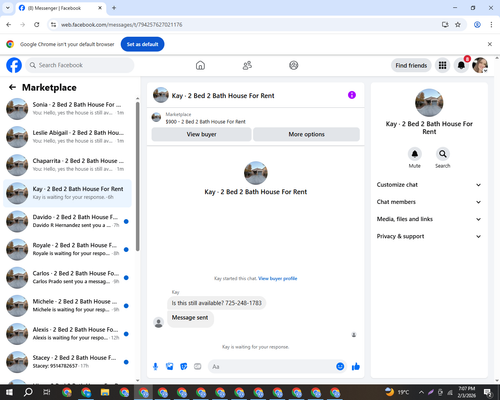Open Royale's unread conversation

click(x=67, y=249)
